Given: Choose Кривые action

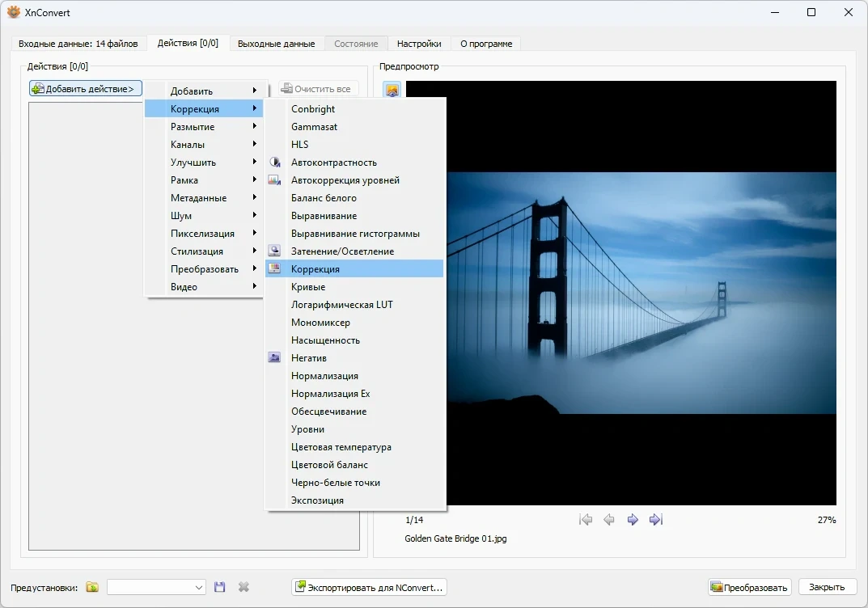Looking at the screenshot, I should (354, 286).
